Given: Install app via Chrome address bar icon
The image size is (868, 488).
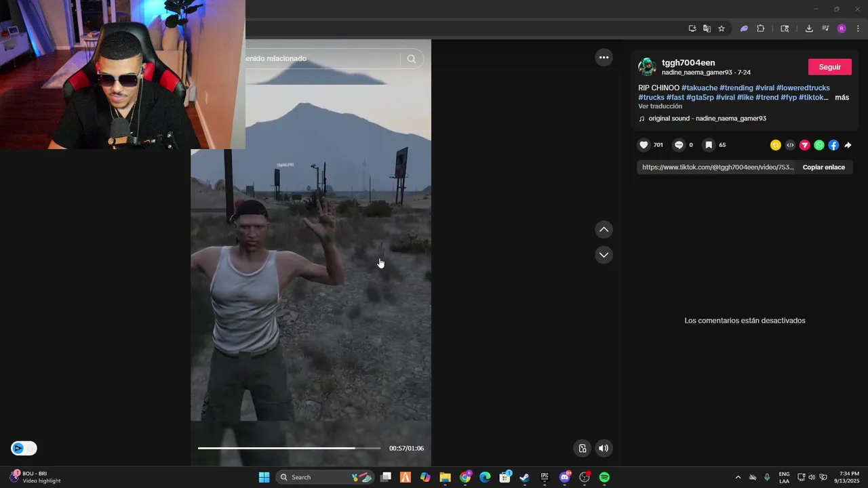Looking at the screenshot, I should (692, 28).
